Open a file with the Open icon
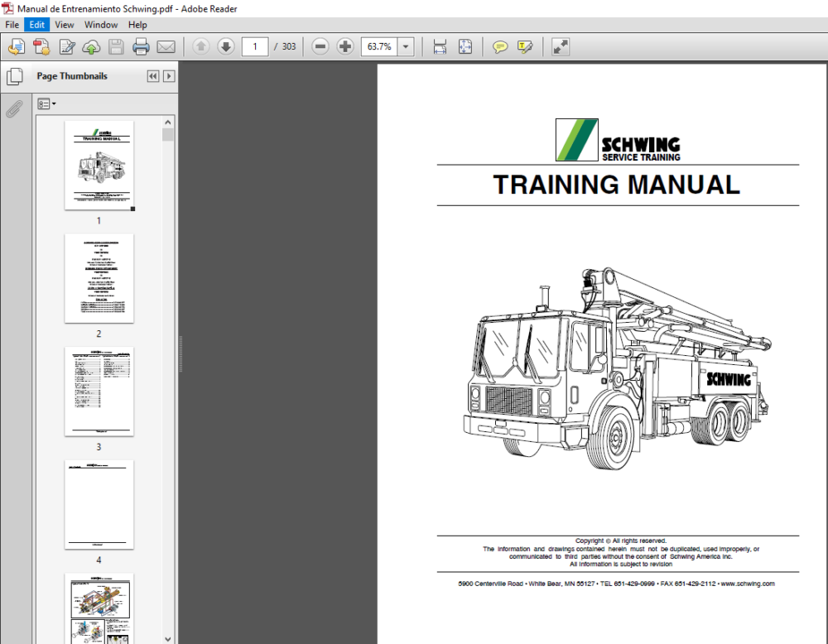 (17, 47)
